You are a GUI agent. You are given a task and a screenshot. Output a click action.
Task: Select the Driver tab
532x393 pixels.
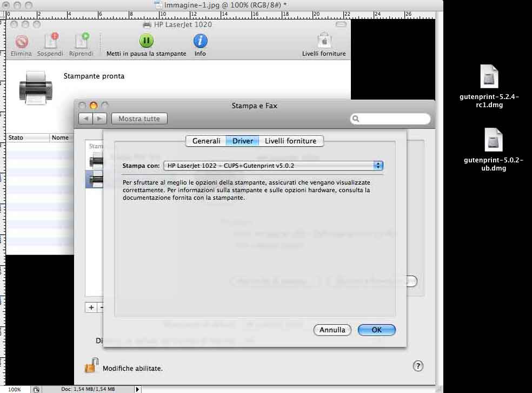coord(243,141)
